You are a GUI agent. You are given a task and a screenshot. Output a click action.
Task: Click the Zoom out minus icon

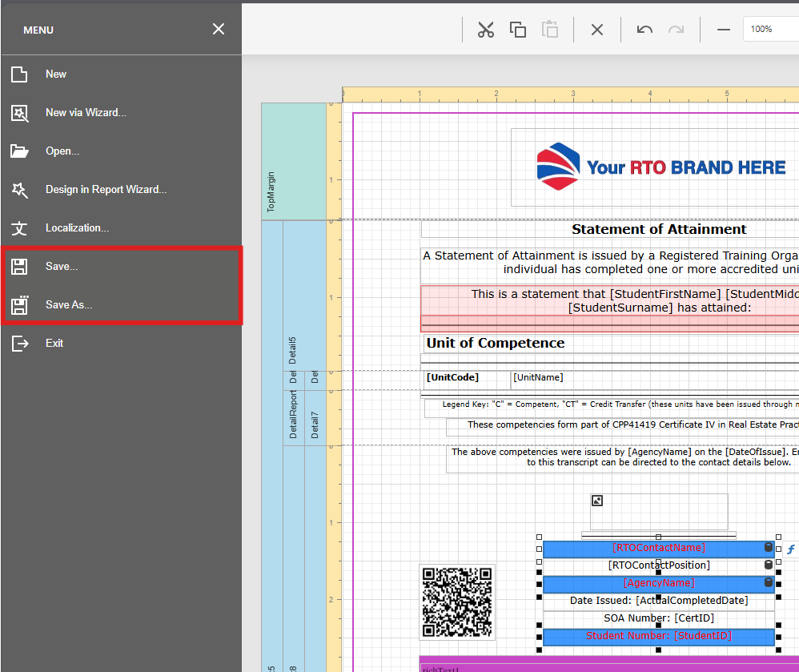(x=724, y=30)
